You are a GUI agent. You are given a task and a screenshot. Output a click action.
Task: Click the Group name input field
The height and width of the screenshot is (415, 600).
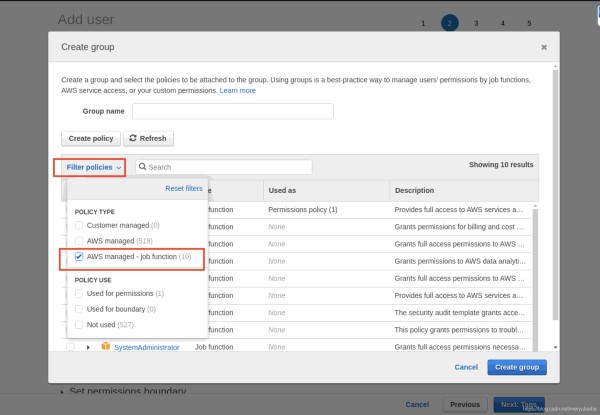(x=233, y=111)
